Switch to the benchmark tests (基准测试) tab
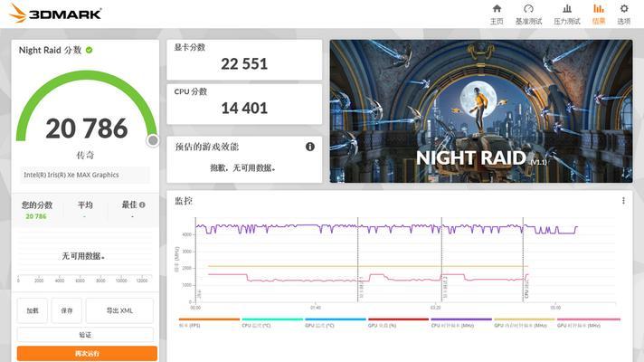644x362 pixels. 528,14
